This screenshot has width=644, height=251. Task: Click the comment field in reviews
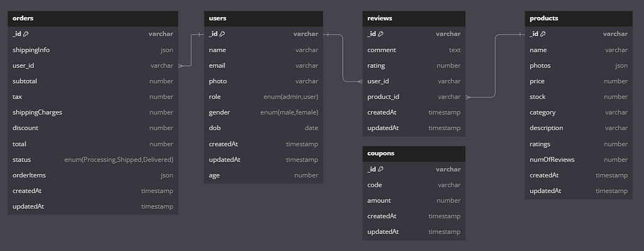[x=414, y=50]
